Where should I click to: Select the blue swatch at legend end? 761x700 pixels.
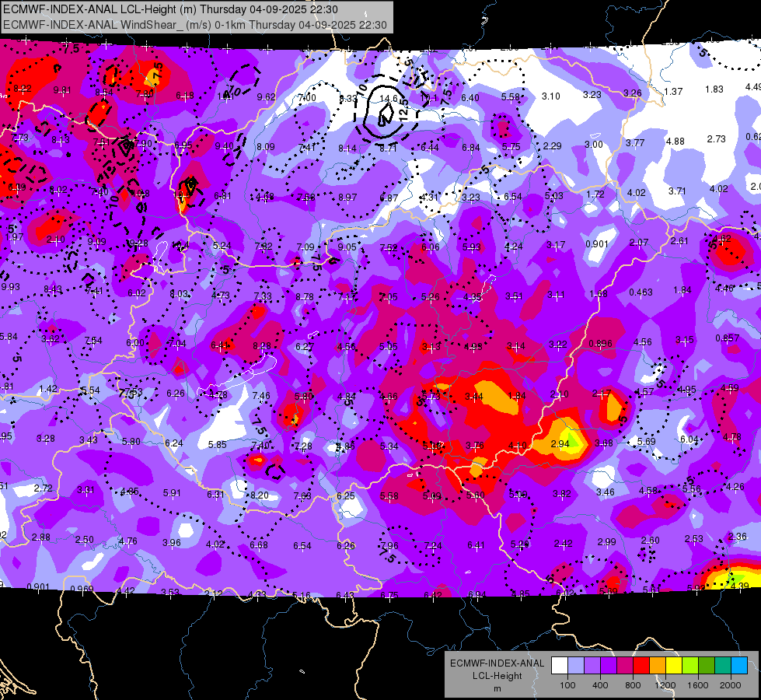pyautogui.click(x=739, y=666)
